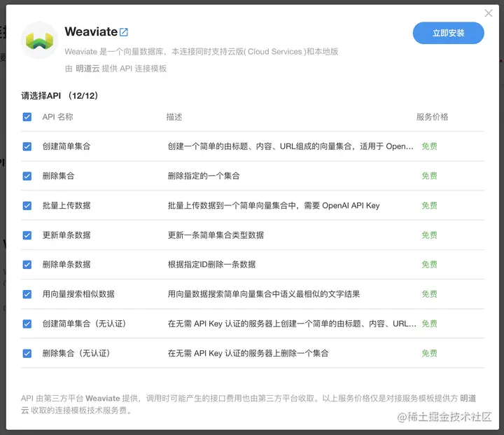Click the description mentioning OpenAI API Key
The width and height of the screenshot is (504, 435).
point(274,206)
